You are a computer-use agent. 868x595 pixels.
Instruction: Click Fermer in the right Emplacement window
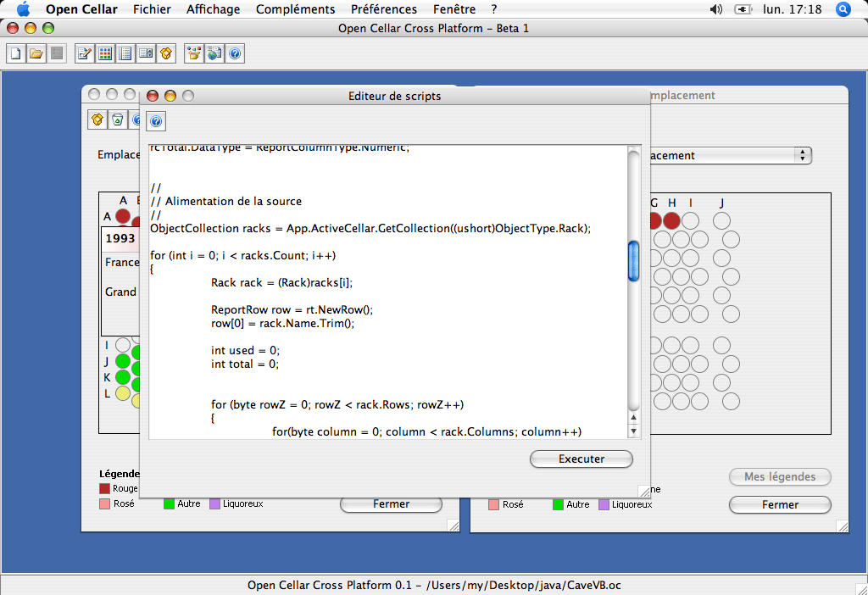(x=780, y=505)
